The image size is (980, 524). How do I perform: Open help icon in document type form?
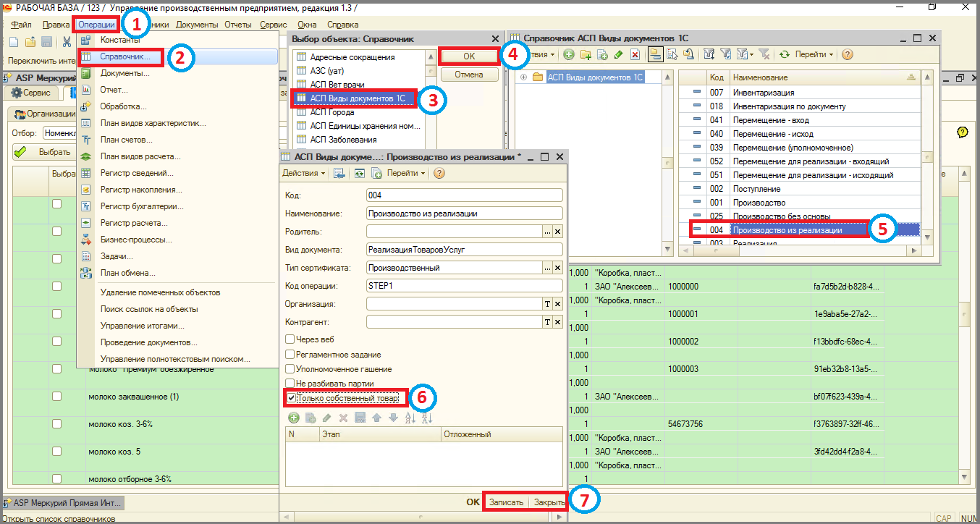point(439,173)
